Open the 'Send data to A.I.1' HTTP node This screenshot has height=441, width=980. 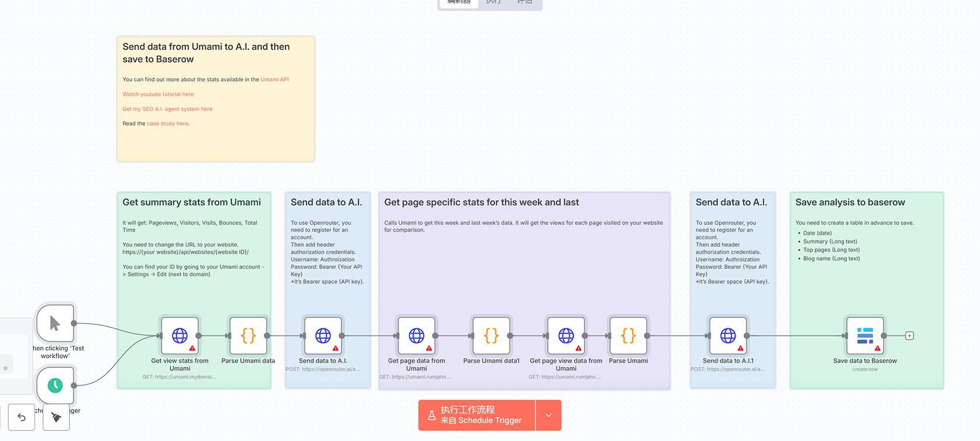coord(728,335)
